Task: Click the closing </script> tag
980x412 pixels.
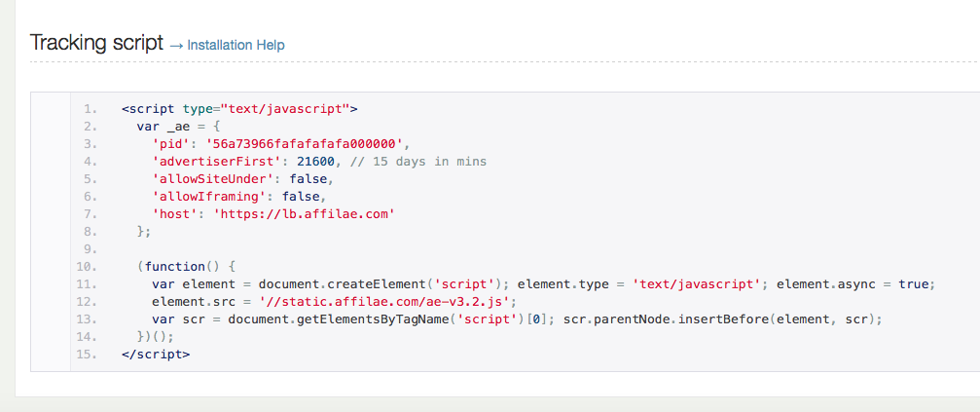Action: [156, 355]
